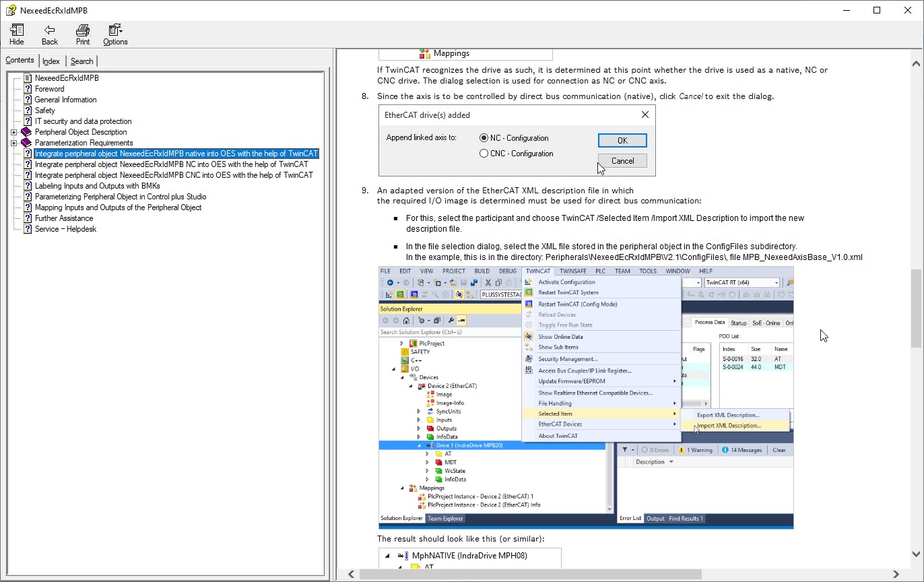Click the Hide toolbar icon

point(17,30)
